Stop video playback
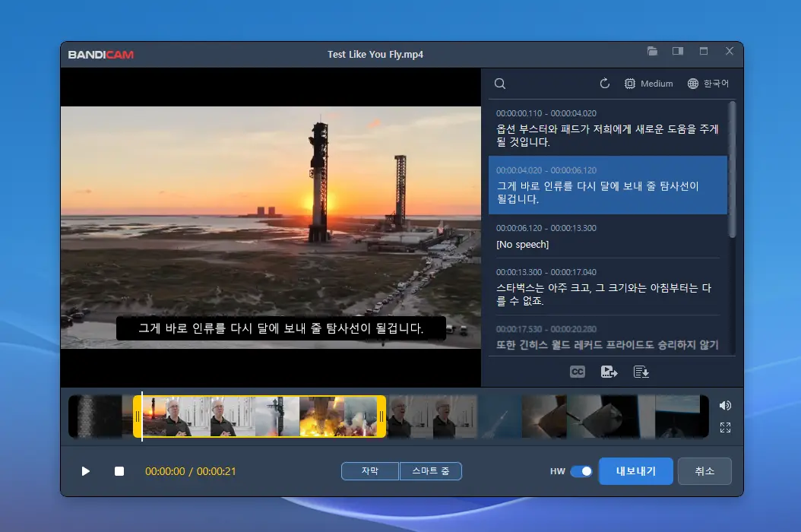The image size is (801, 532). point(119,471)
